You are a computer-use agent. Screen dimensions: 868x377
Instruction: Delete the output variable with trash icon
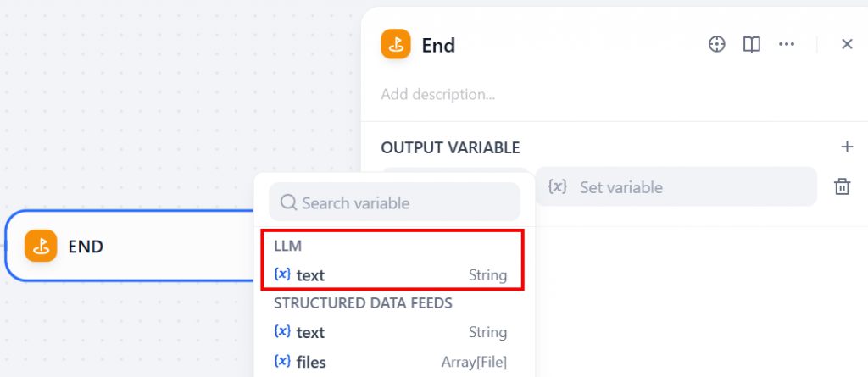pos(842,187)
